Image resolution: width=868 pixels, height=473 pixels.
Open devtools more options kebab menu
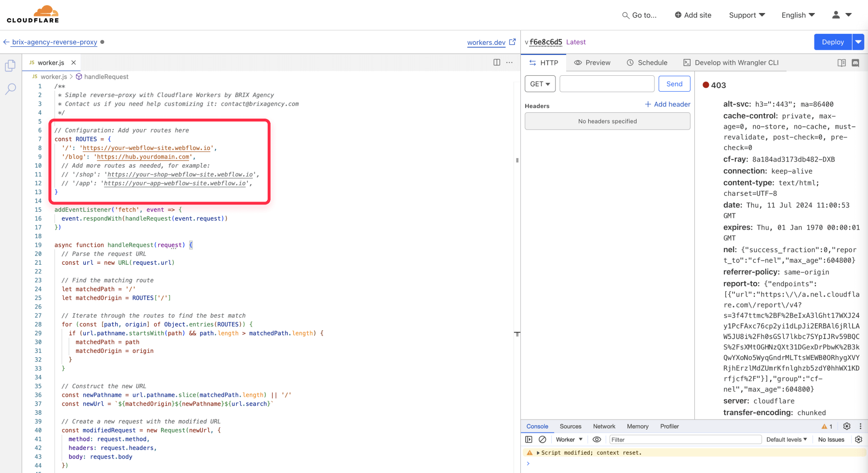tap(860, 426)
